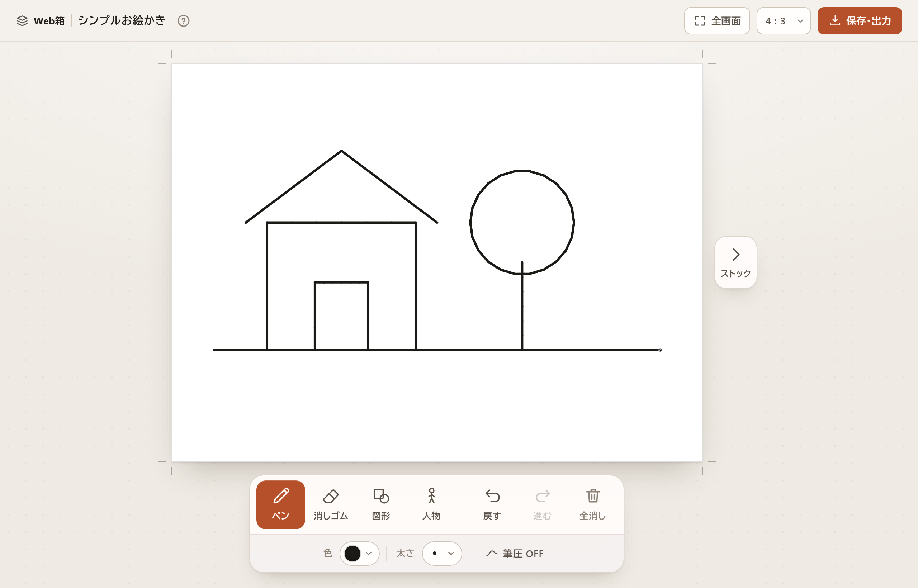Open the 図形 shapes tool

point(381,504)
